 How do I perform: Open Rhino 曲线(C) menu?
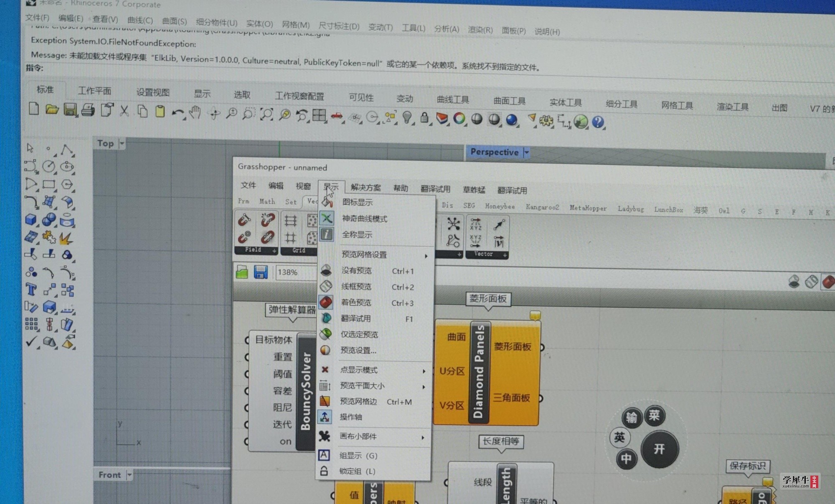pos(140,20)
